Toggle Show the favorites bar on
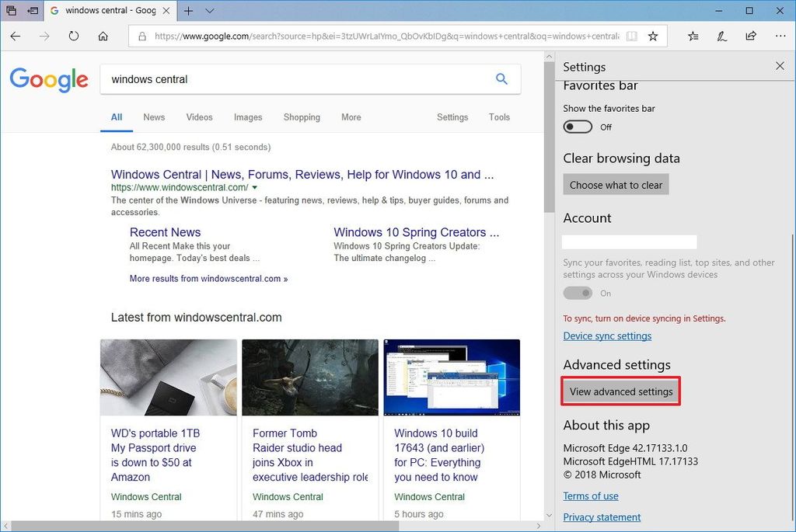The height and width of the screenshot is (532, 796). coord(578,127)
